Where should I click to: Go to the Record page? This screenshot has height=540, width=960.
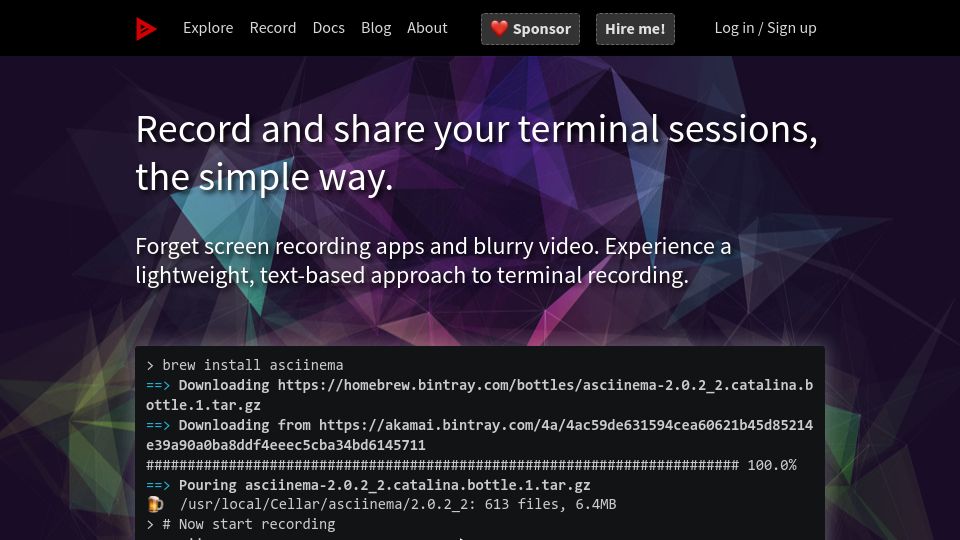272,28
